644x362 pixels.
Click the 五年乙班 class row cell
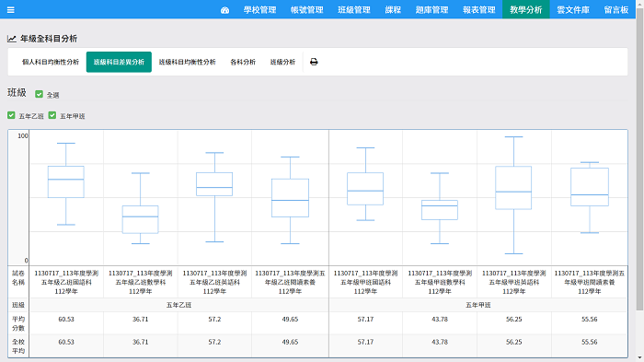point(179,305)
